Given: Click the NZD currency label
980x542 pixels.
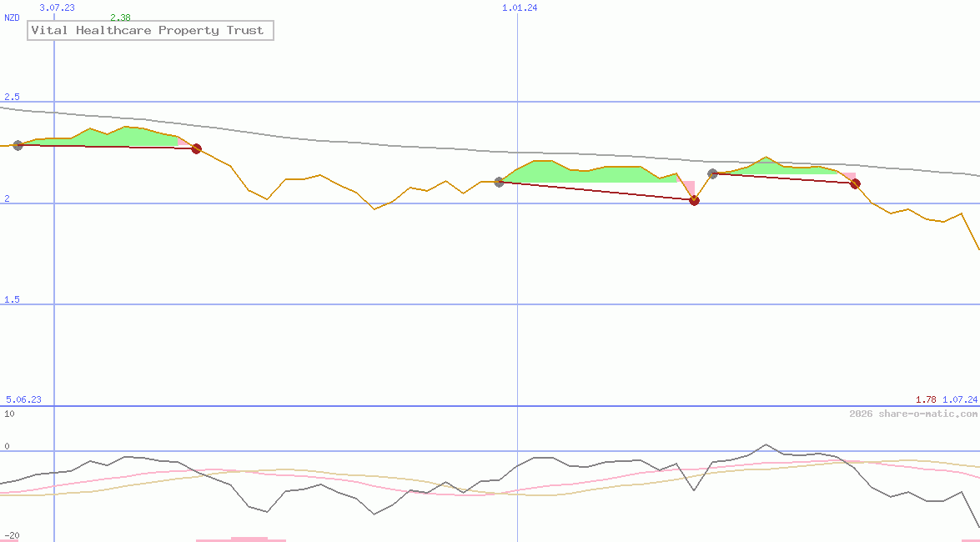Looking at the screenshot, I should [x=12, y=18].
